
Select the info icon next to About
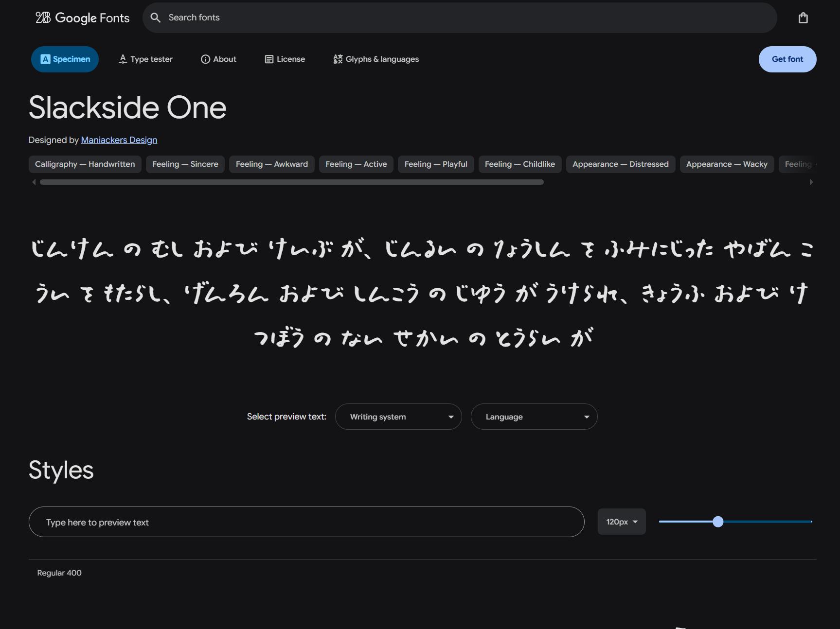pyautogui.click(x=205, y=59)
